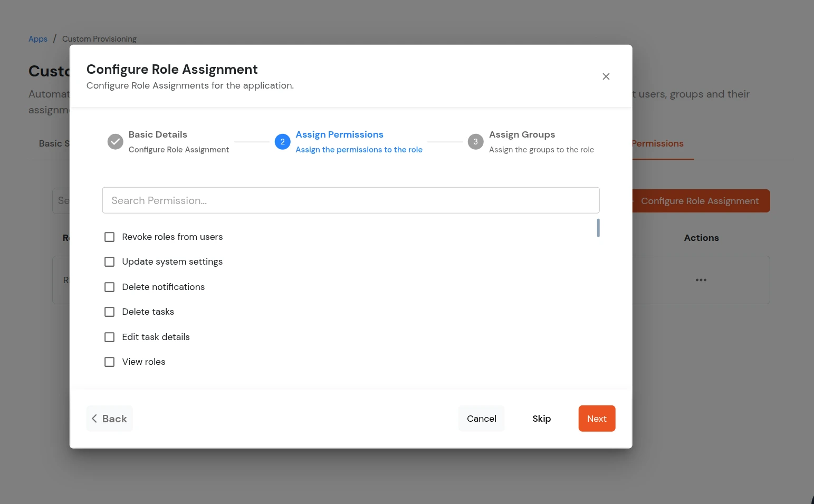Screen dimensions: 814x504
Task: Click the Next button
Action: [x=597, y=418]
